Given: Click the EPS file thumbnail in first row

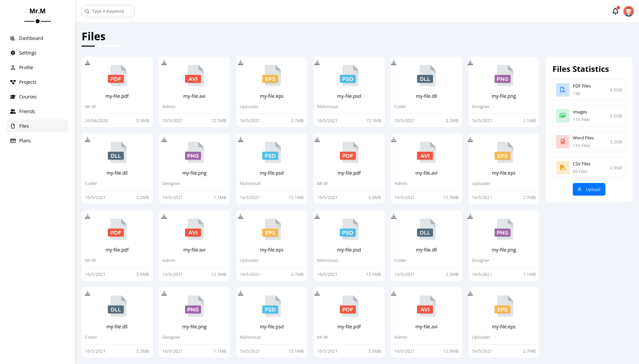Looking at the screenshot, I should (272, 76).
